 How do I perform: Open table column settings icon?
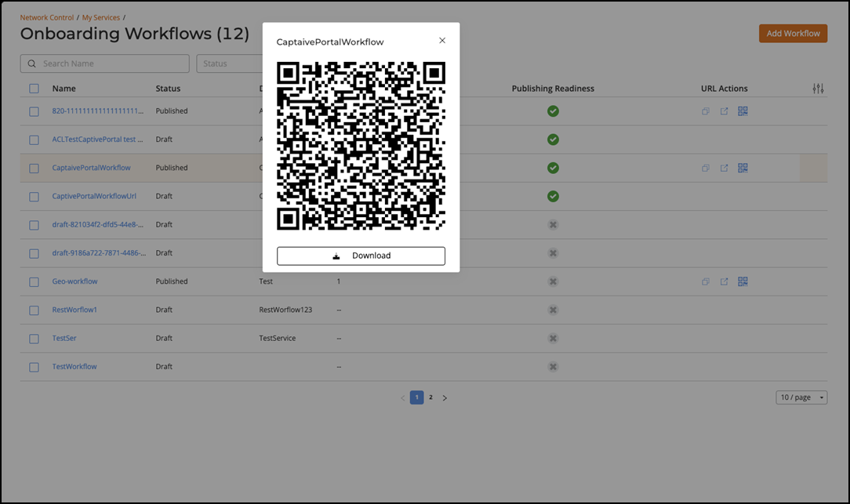(818, 89)
